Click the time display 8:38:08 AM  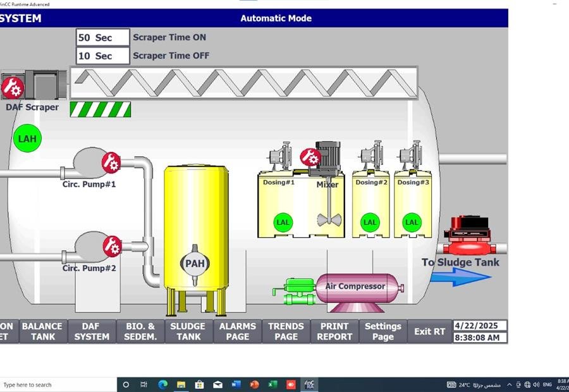click(480, 338)
